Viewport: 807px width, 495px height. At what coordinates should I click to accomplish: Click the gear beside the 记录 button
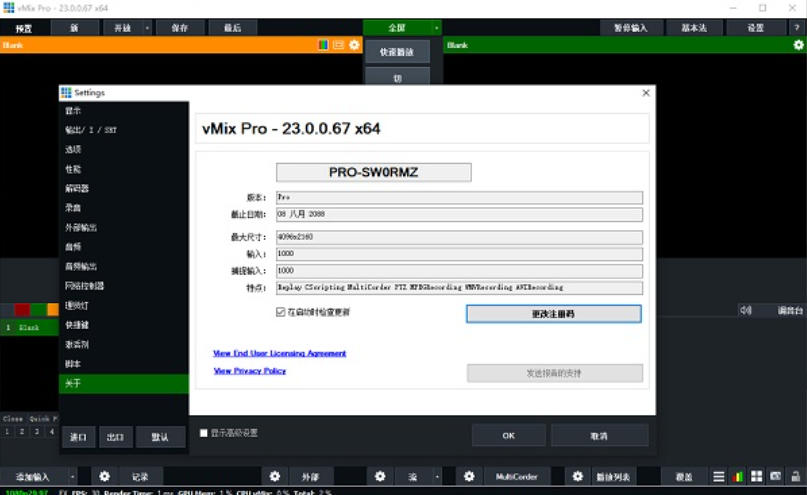104,476
